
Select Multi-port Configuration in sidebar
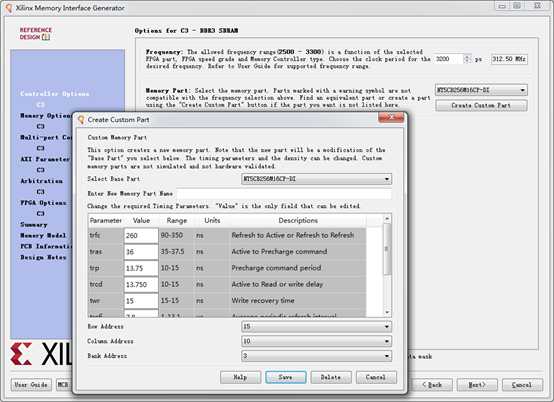point(46,137)
